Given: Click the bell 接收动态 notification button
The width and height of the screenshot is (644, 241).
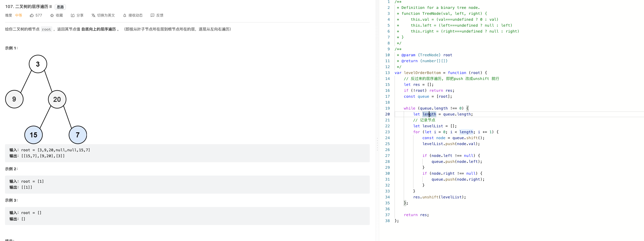Looking at the screenshot, I should pyautogui.click(x=133, y=15).
